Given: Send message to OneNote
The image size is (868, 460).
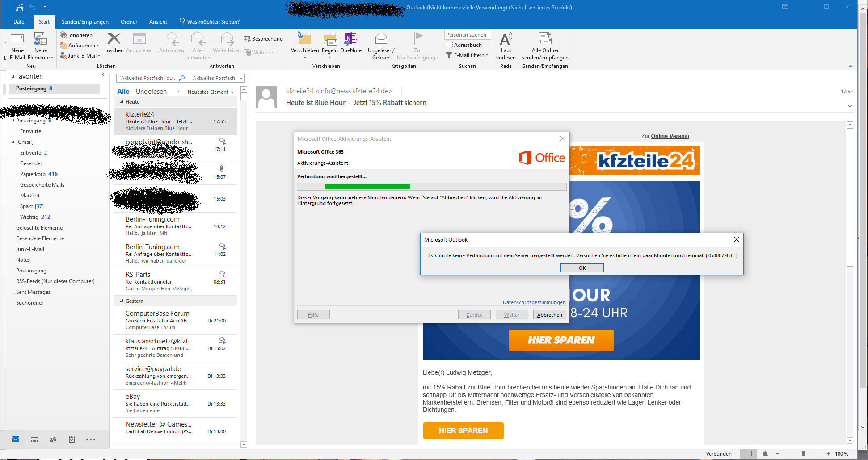Looking at the screenshot, I should 351,43.
